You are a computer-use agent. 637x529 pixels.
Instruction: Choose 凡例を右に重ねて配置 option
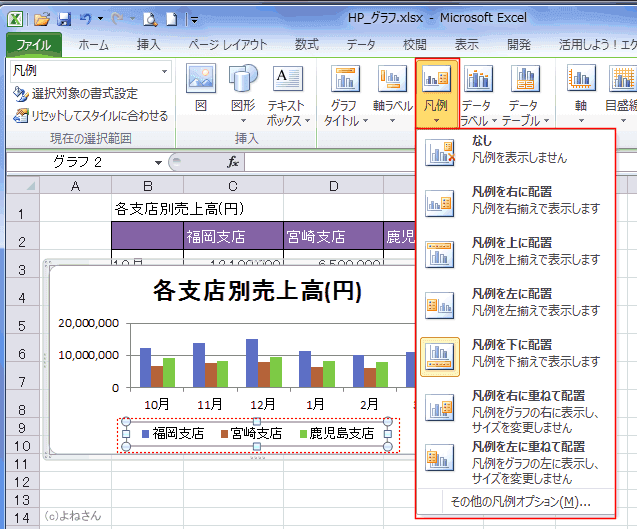pyautogui.click(x=515, y=411)
